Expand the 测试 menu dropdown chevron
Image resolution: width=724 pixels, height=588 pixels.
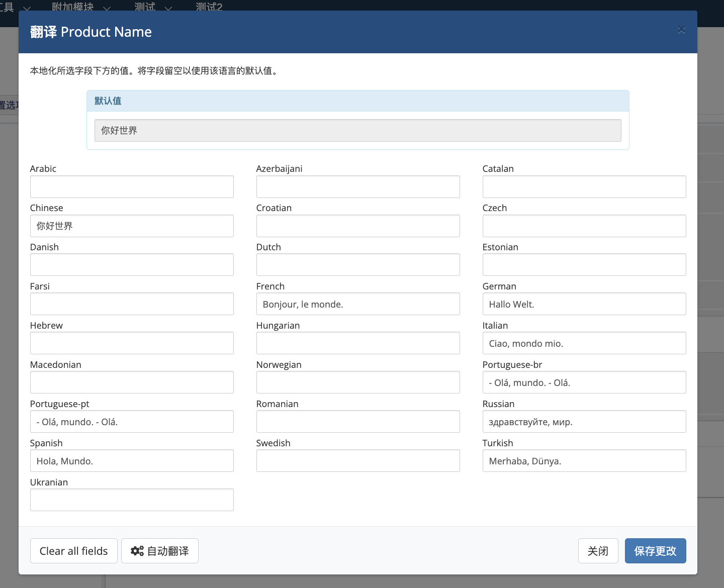(168, 9)
